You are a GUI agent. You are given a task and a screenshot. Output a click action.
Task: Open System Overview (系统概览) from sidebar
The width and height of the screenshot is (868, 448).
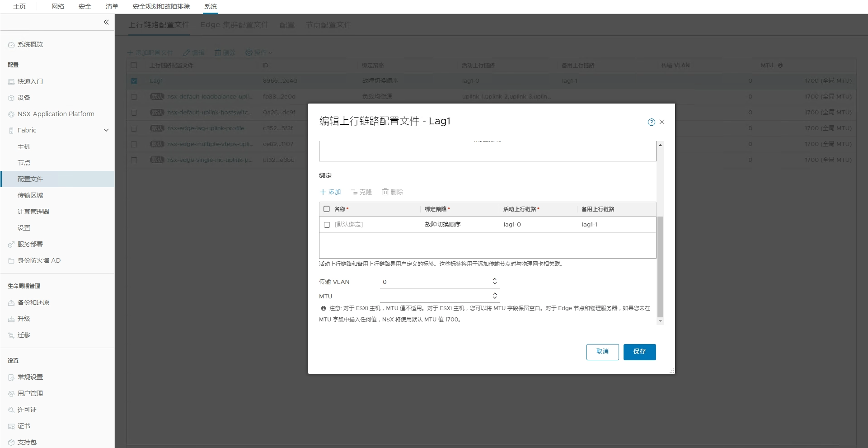coord(30,44)
